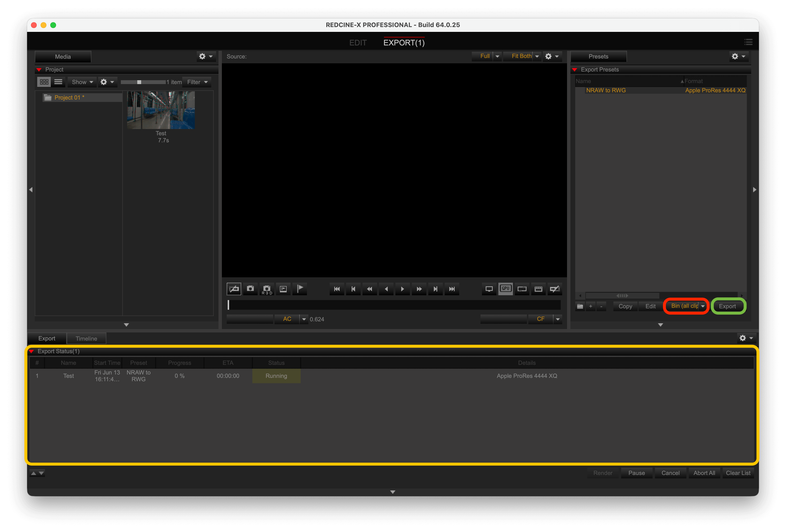Open the Export panel gear menu
Viewport: 786px width, 532px height.
coord(746,338)
